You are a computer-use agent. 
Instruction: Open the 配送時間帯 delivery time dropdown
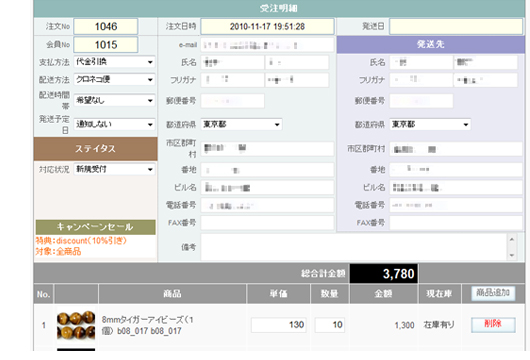click(x=114, y=100)
